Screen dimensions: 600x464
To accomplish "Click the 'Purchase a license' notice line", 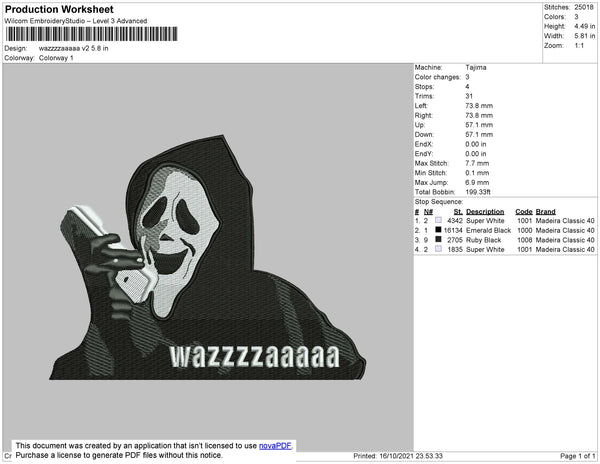I will tap(119, 455).
